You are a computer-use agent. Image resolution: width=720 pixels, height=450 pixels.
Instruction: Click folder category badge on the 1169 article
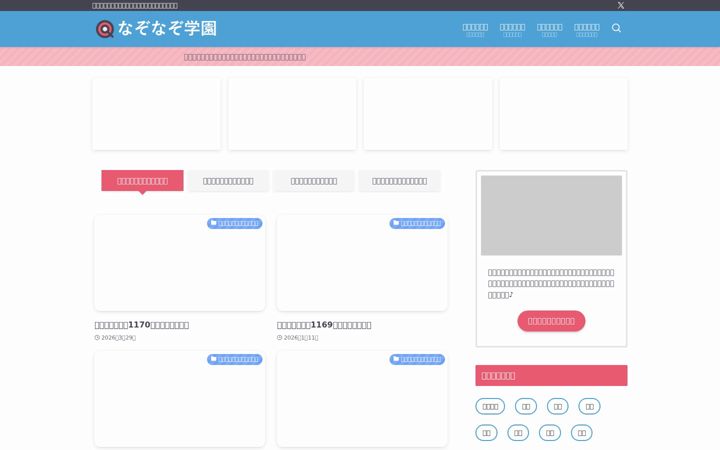[x=417, y=223]
